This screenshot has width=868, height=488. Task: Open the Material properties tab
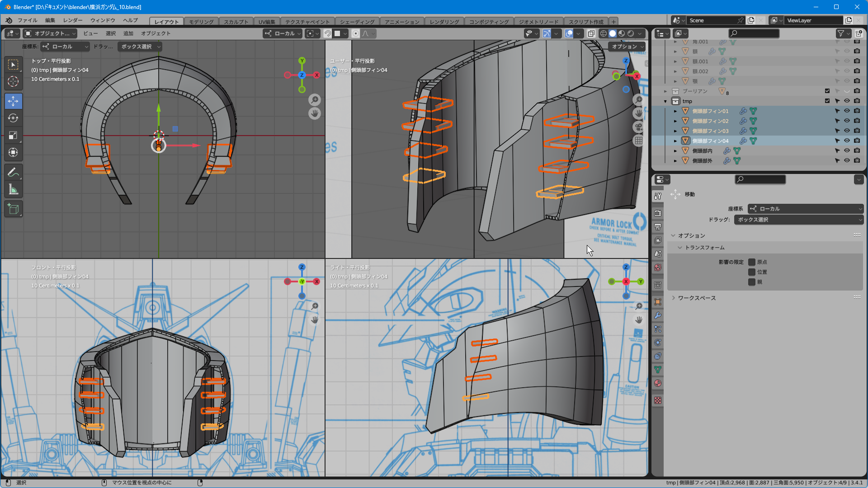click(658, 383)
